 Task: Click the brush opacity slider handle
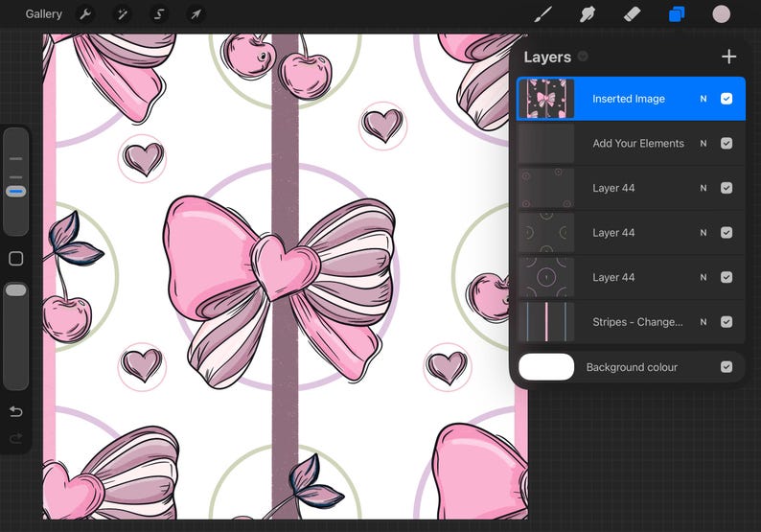16,290
